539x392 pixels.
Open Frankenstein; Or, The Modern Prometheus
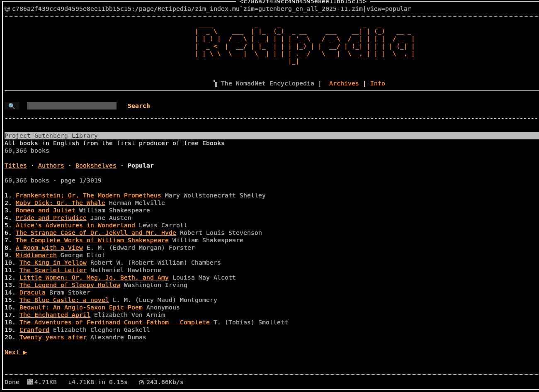click(88, 195)
